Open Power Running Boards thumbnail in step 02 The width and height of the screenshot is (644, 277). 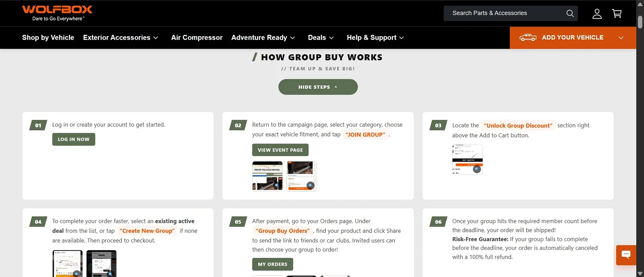click(x=267, y=176)
